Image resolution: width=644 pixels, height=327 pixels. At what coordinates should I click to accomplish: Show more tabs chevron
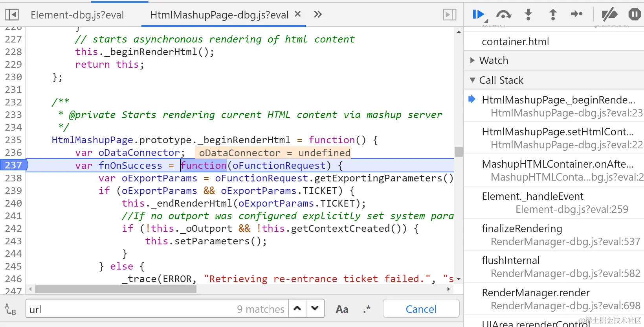point(318,15)
